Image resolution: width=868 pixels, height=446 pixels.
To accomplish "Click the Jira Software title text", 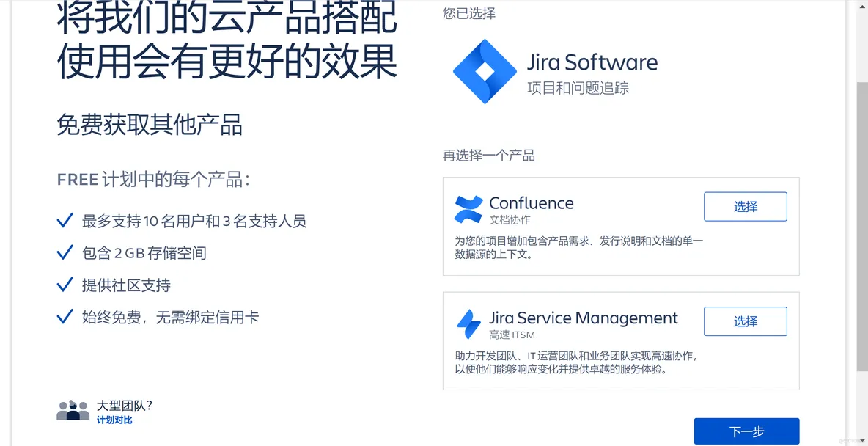I will click(x=592, y=62).
